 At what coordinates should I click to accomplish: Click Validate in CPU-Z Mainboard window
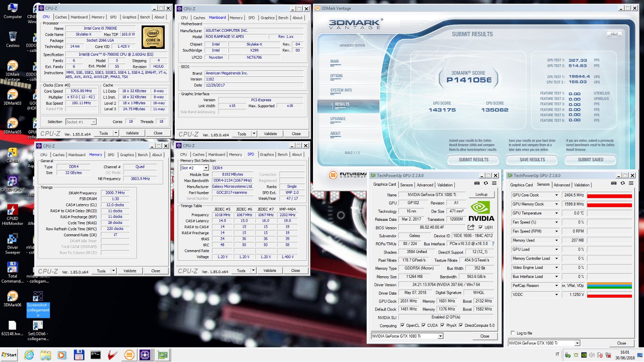tap(270, 134)
